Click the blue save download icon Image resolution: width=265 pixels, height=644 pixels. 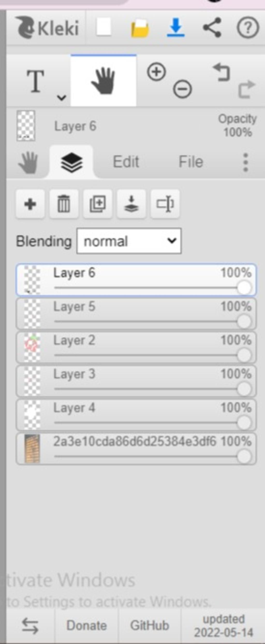176,27
